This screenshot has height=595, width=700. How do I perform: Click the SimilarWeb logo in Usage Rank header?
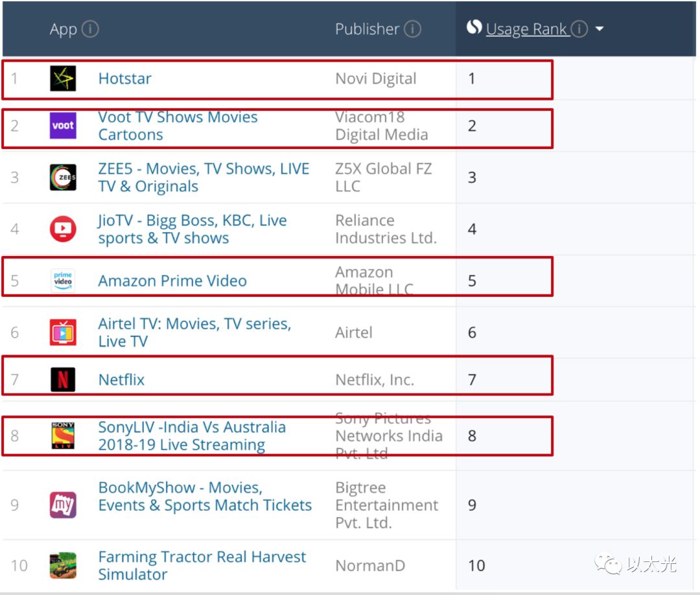point(474,27)
